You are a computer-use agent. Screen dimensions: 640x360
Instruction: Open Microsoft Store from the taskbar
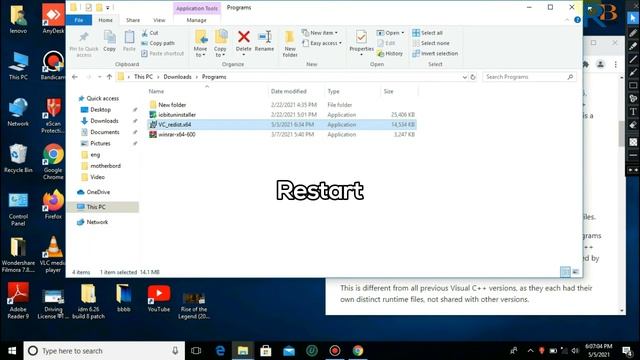[266, 351]
